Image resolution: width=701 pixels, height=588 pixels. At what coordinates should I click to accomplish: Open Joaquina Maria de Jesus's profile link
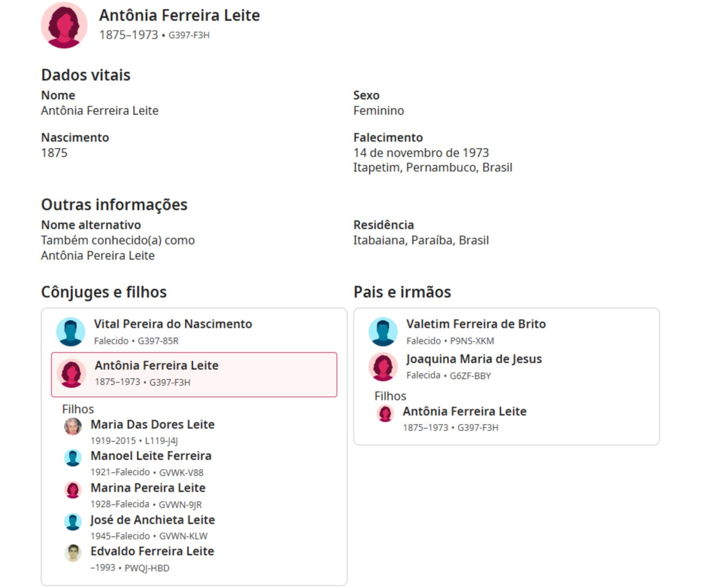[x=474, y=359]
